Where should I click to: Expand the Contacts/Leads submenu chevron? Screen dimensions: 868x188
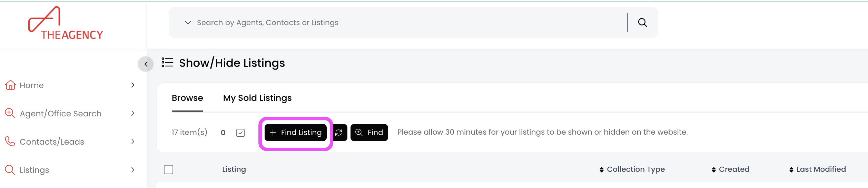point(133,142)
